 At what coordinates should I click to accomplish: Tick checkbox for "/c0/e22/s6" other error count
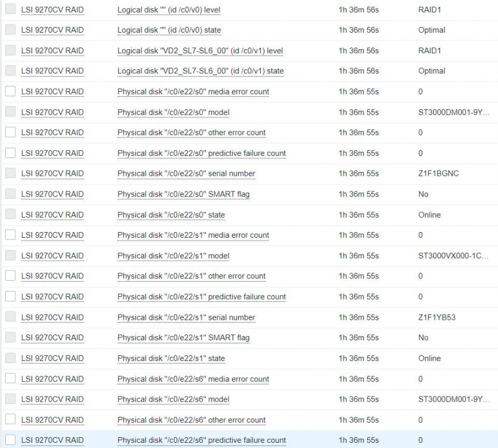point(10,420)
